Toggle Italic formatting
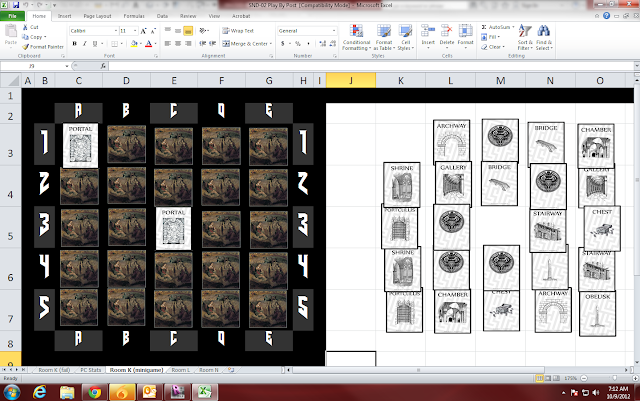The image size is (640, 401). (84, 44)
